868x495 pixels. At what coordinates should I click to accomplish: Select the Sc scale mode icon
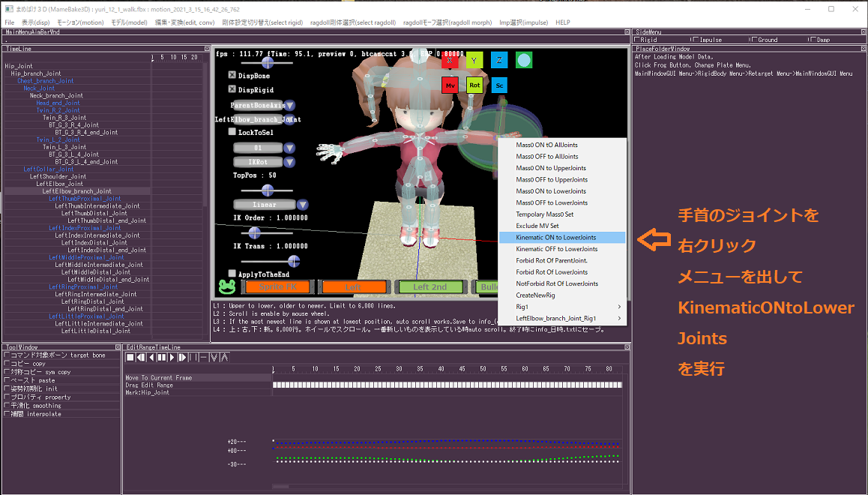tap(499, 85)
